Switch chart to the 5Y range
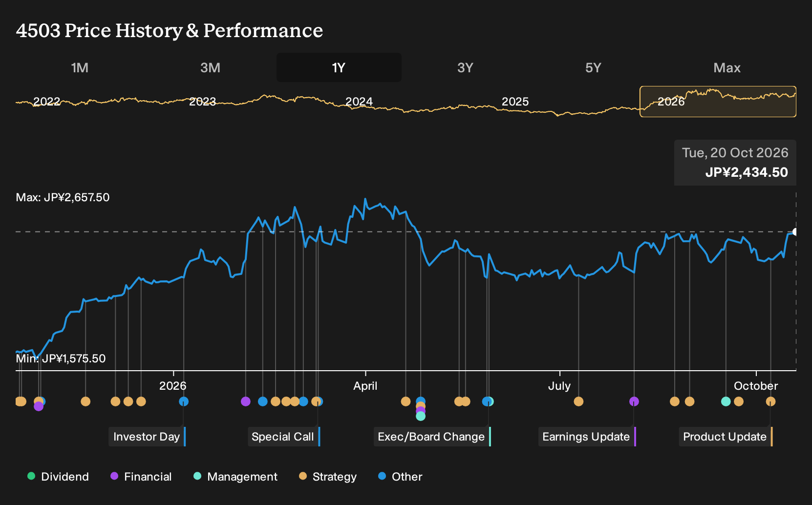This screenshot has width=812, height=505. (593, 67)
